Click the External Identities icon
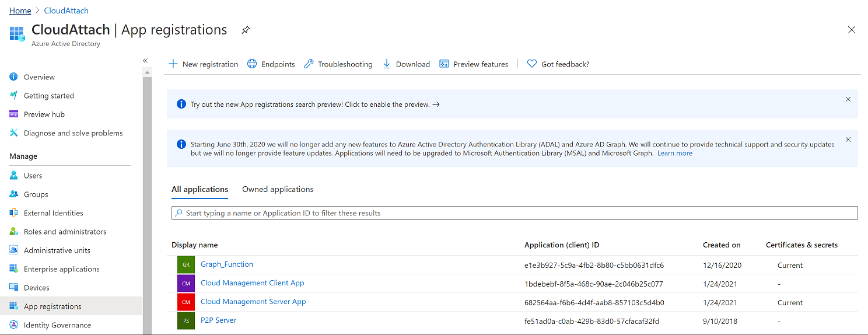 pyautogui.click(x=14, y=213)
